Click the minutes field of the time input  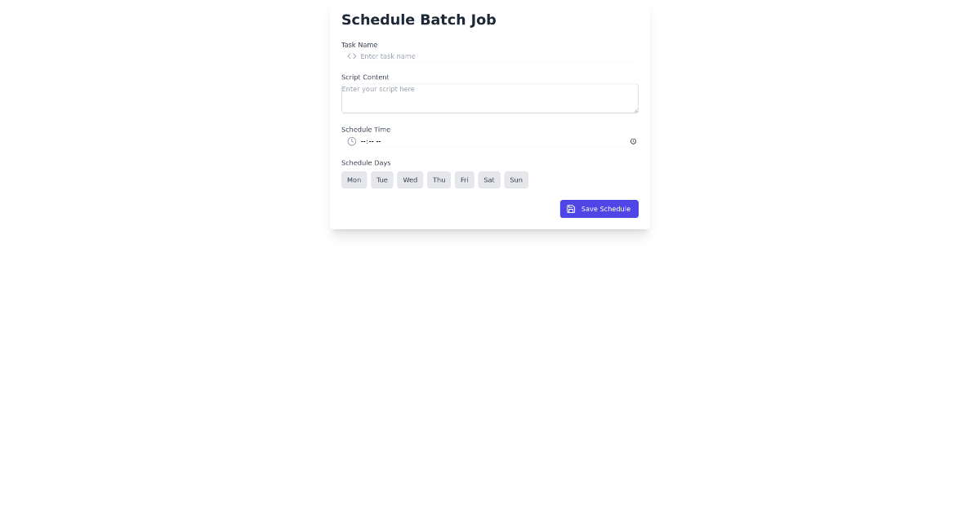tap(372, 141)
